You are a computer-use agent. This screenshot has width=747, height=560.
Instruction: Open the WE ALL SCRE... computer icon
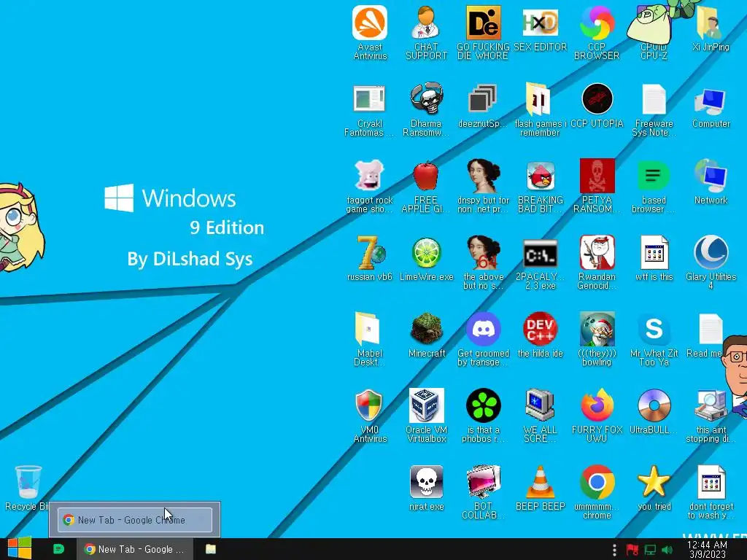[x=539, y=405]
